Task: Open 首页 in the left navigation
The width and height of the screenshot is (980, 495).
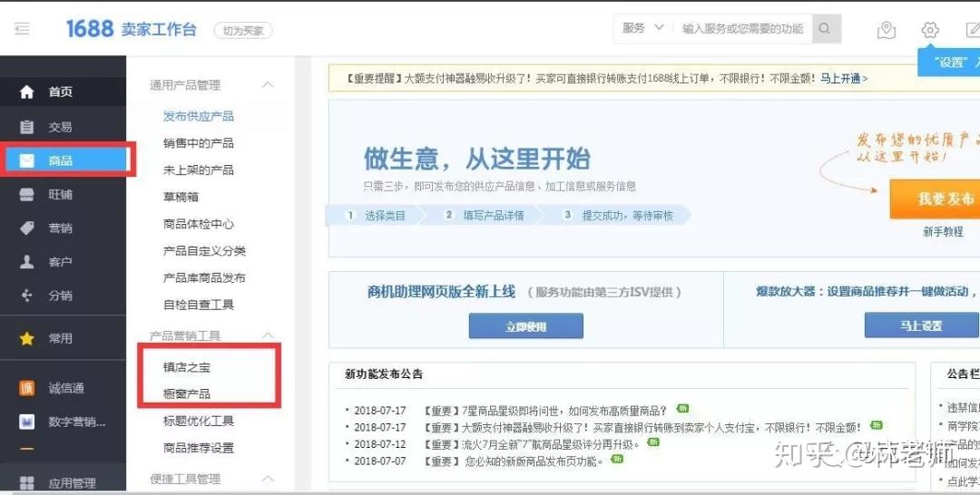Action: [x=63, y=92]
